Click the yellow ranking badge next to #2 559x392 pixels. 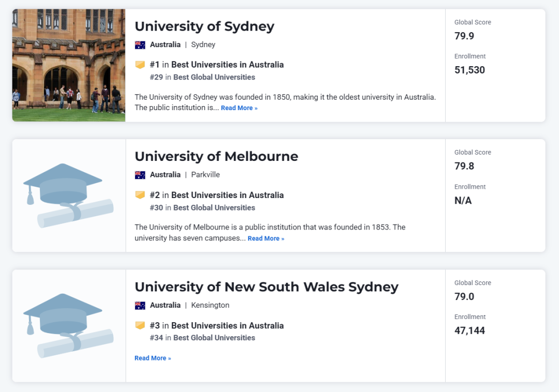tap(140, 195)
